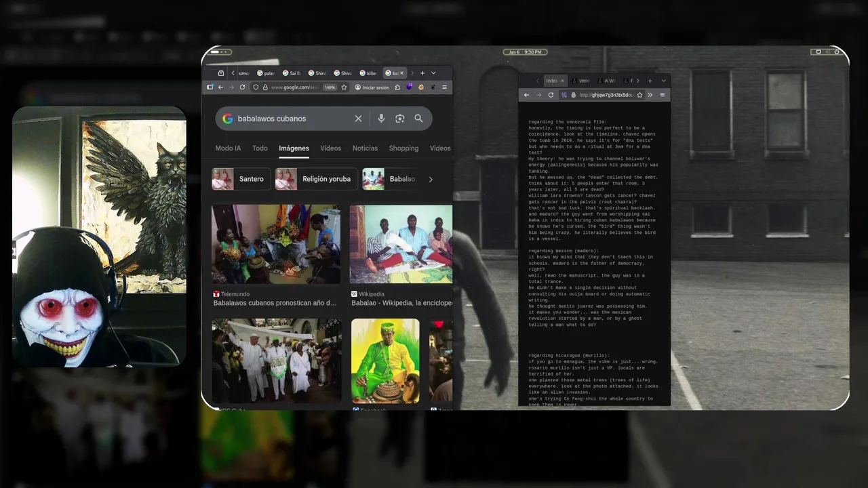Select the Santero filter chip
The width and height of the screenshot is (868, 488).
pos(241,179)
